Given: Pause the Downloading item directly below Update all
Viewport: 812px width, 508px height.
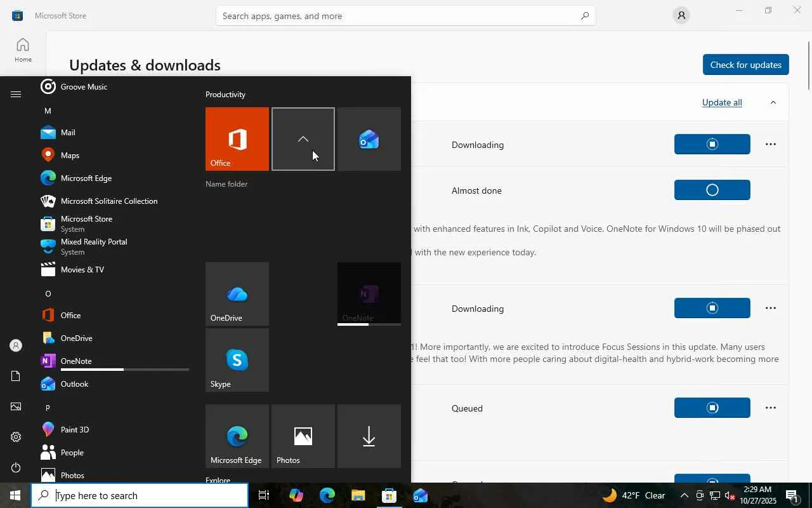Looking at the screenshot, I should (712, 144).
